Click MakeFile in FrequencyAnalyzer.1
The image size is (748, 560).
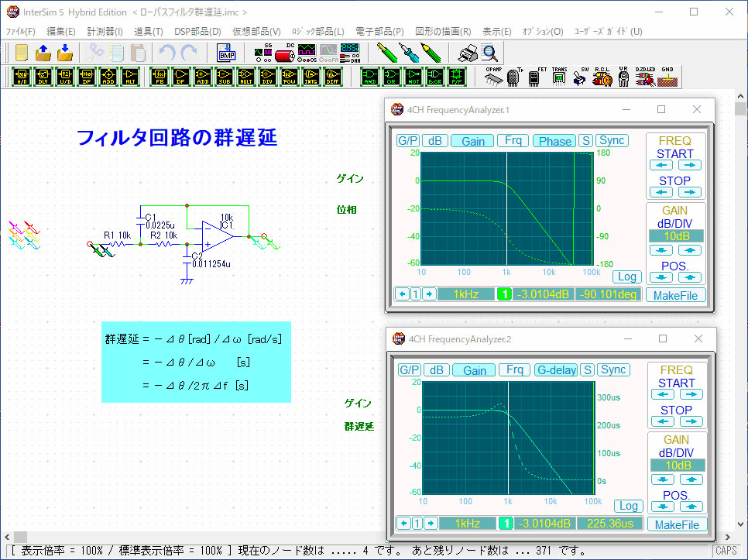(x=675, y=295)
